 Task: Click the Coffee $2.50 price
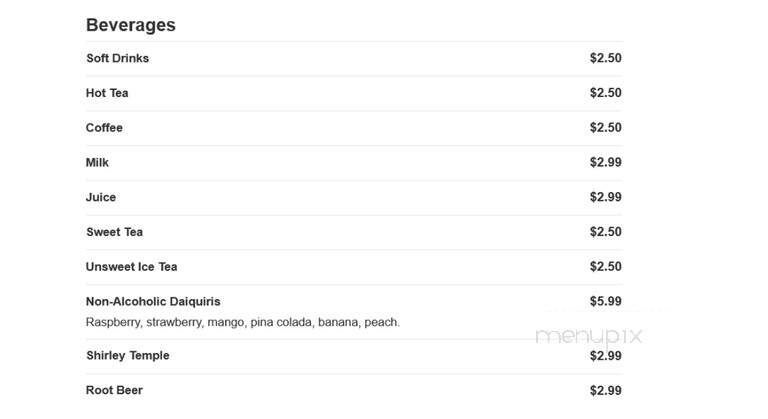click(x=606, y=128)
